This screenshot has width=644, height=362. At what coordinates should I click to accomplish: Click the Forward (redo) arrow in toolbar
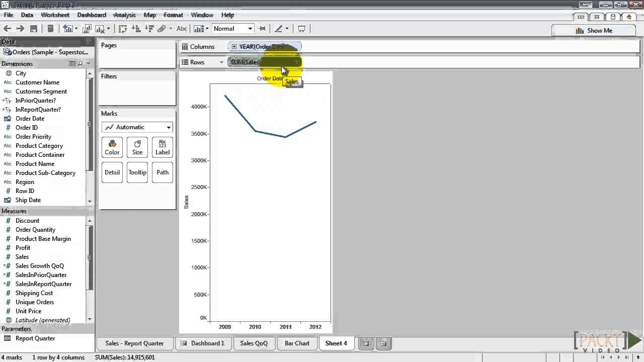[x=20, y=29]
